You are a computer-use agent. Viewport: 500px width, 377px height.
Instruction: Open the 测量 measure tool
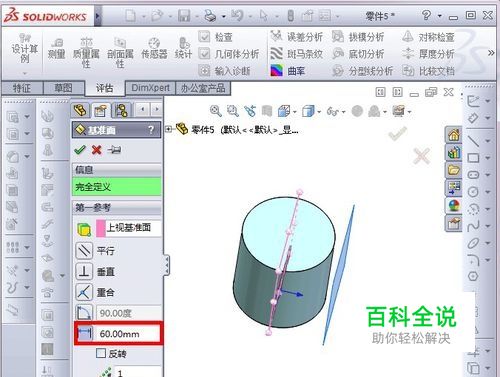pyautogui.click(x=56, y=49)
